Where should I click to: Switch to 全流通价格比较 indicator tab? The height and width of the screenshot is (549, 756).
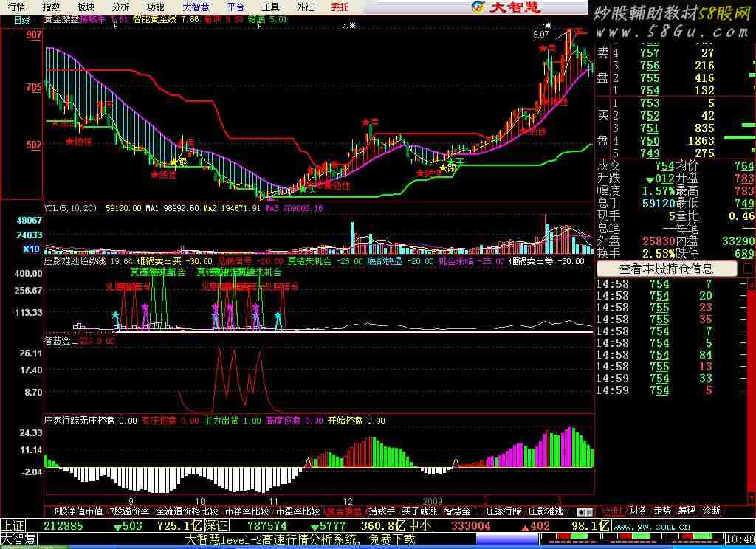(x=187, y=511)
